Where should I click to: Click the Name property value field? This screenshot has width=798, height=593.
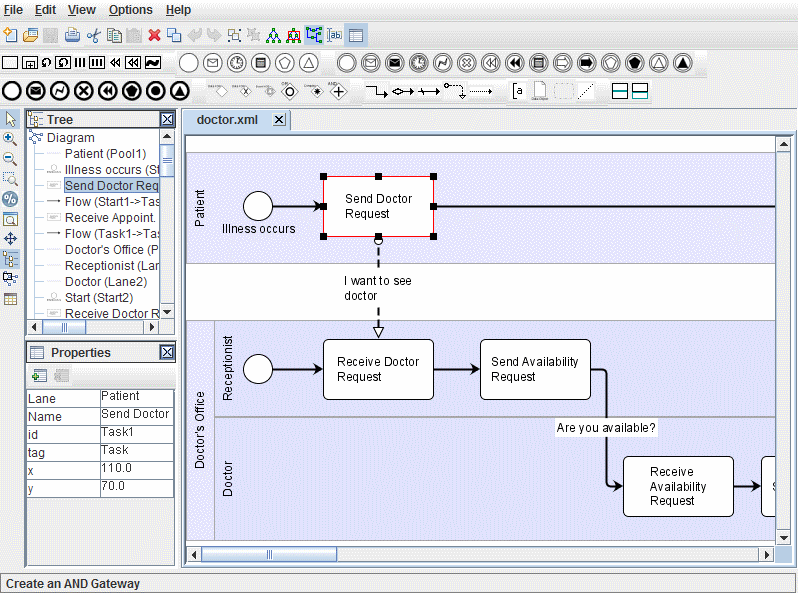click(x=136, y=414)
